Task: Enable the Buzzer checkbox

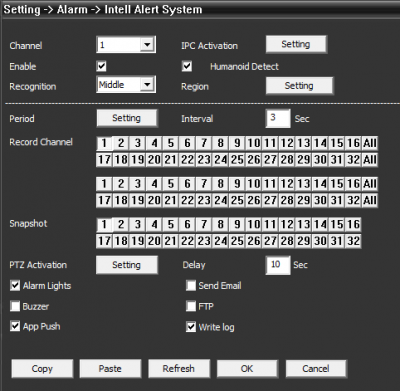Action: [15, 306]
